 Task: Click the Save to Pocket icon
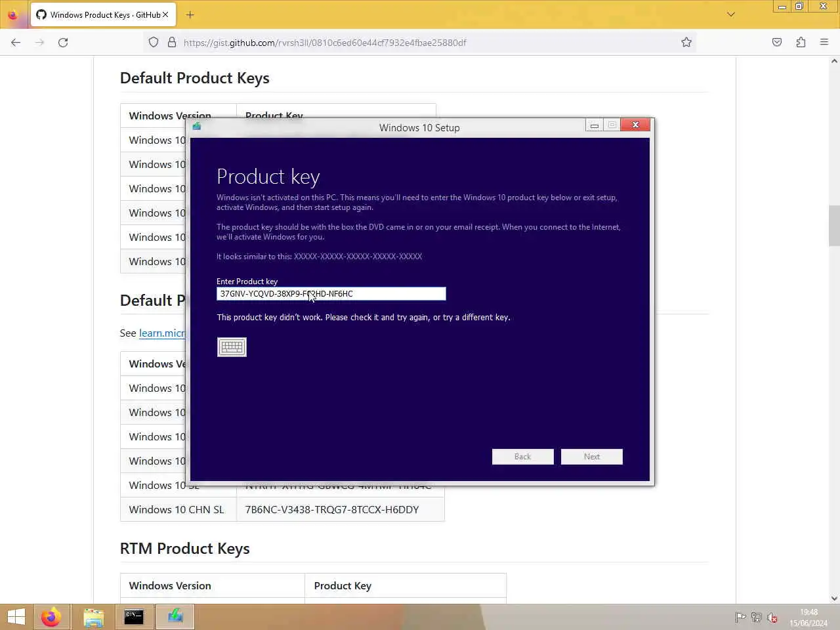[777, 43]
